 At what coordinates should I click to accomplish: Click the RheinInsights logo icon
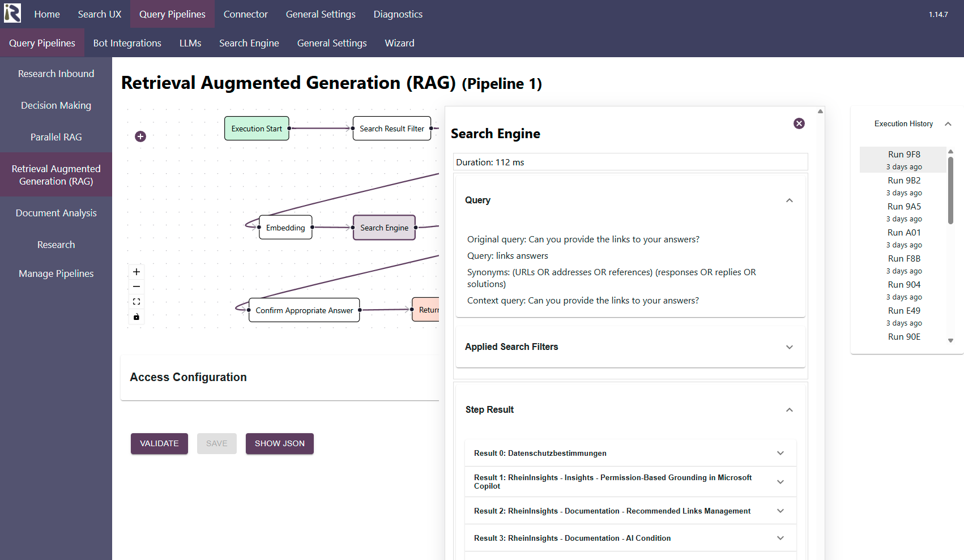click(12, 14)
